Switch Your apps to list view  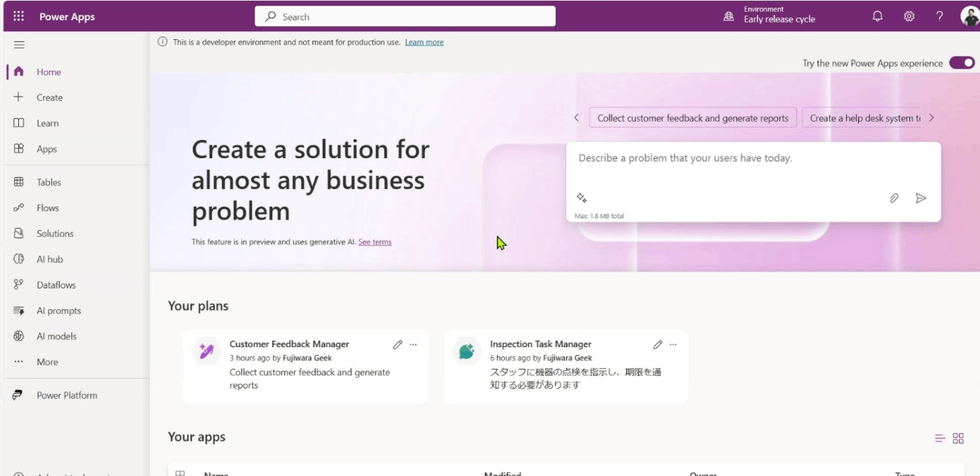[x=939, y=439]
